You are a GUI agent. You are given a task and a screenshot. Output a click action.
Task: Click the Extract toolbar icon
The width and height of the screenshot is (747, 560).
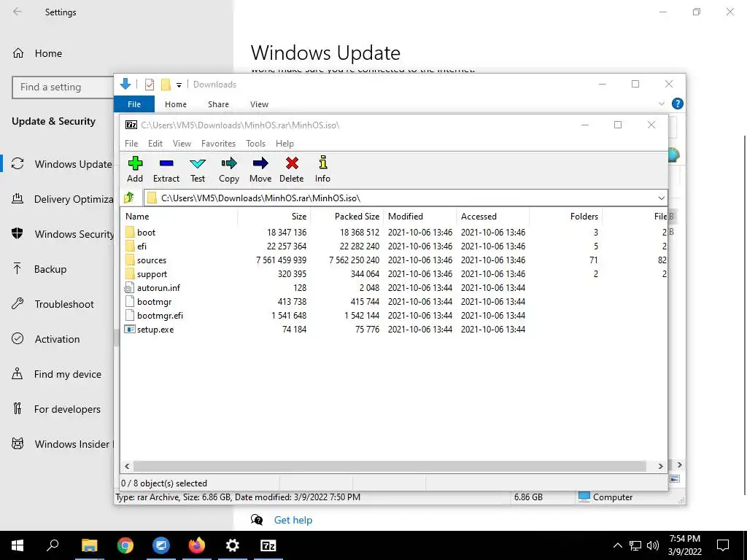pos(166,163)
